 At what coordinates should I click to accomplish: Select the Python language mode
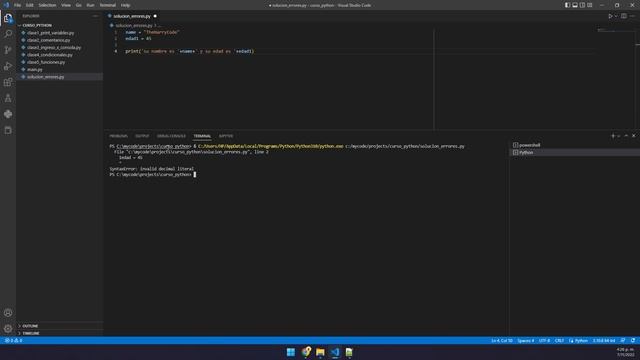point(581,340)
